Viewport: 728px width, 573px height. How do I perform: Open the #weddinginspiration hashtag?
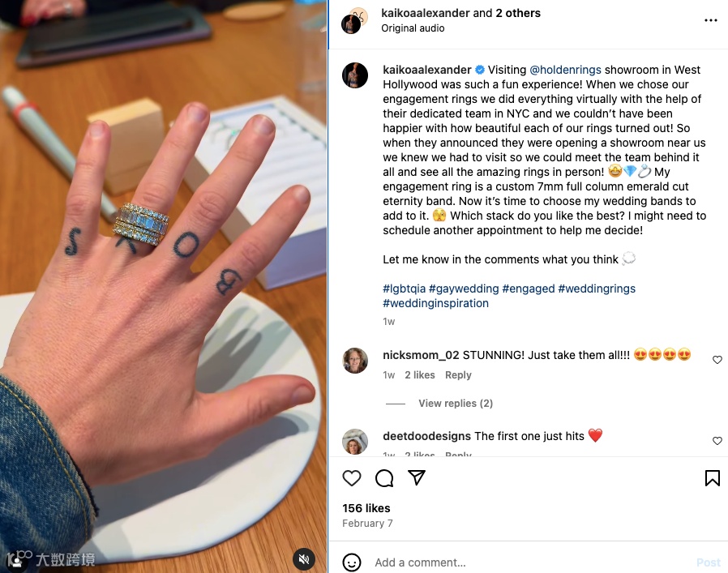pos(435,303)
